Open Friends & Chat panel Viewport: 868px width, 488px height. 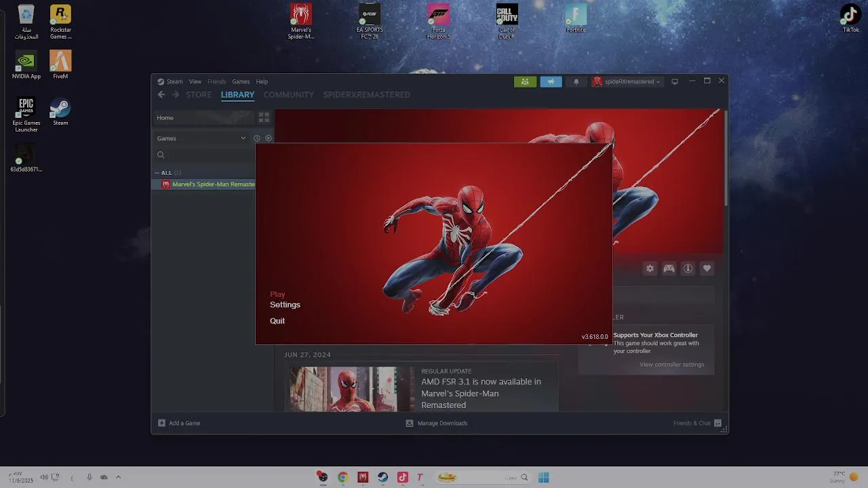click(x=697, y=423)
